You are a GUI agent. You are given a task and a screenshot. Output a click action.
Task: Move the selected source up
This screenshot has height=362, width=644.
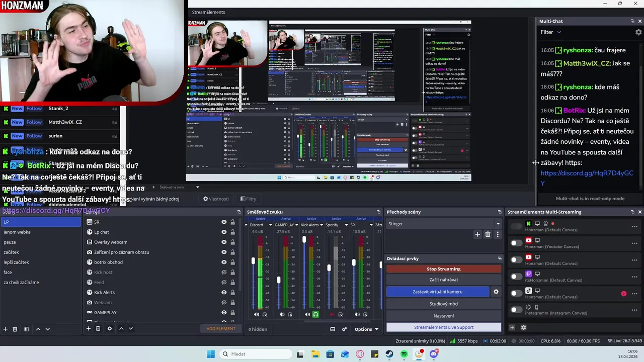pyautogui.click(x=121, y=328)
